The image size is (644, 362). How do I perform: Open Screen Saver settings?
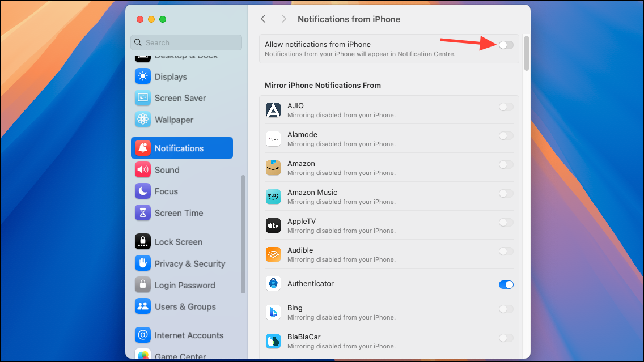coord(182,97)
